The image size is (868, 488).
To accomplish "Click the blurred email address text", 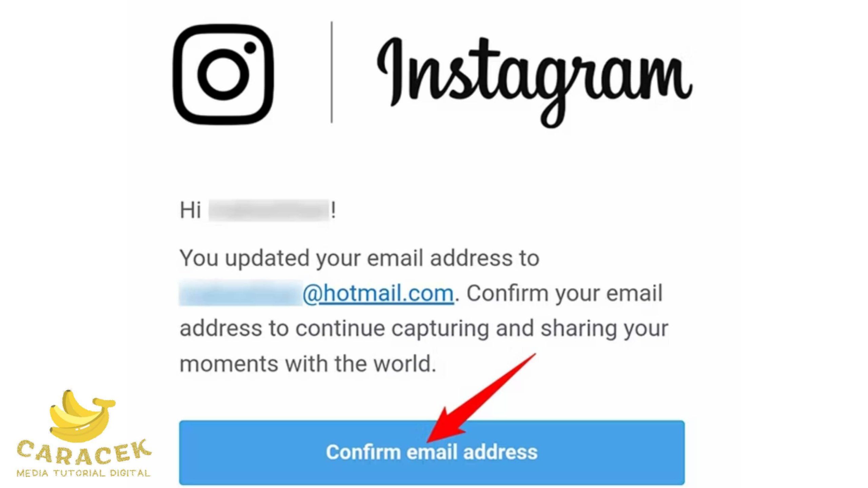I will [238, 292].
